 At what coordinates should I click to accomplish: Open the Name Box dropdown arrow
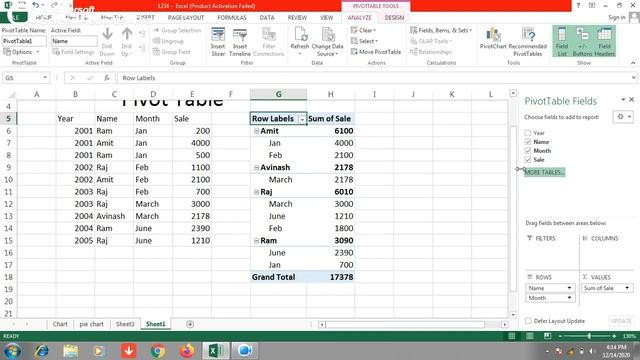pos(45,78)
